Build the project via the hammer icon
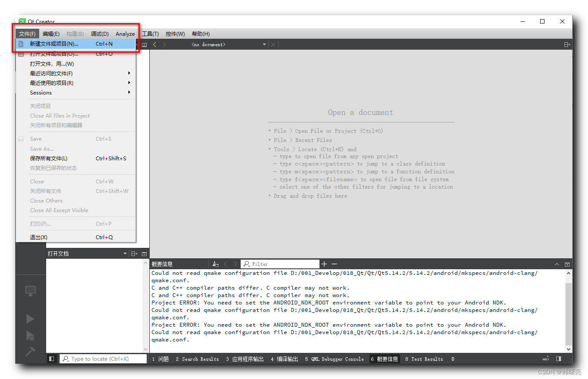Screen dimensions: 588x379 coord(30,351)
